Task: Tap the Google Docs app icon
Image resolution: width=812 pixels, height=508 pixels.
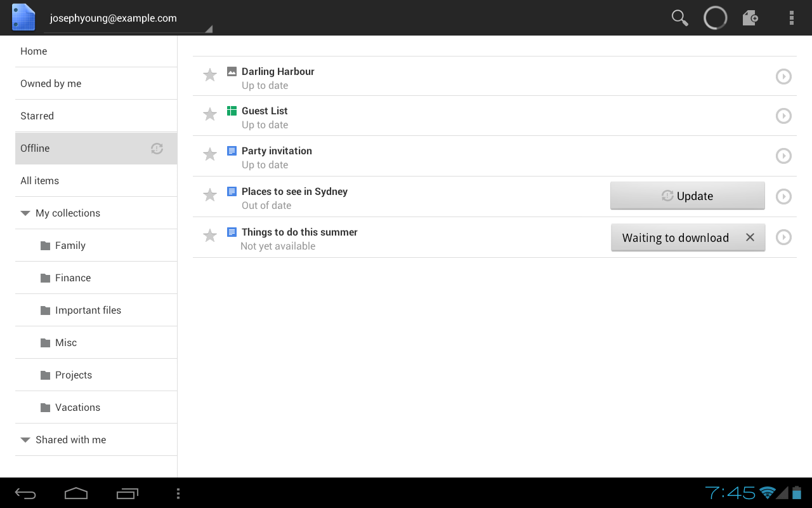Action: (x=23, y=17)
